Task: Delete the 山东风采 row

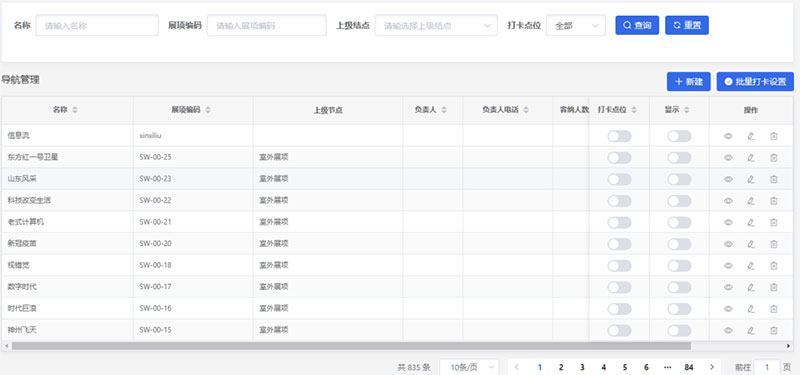Action: coord(773,179)
